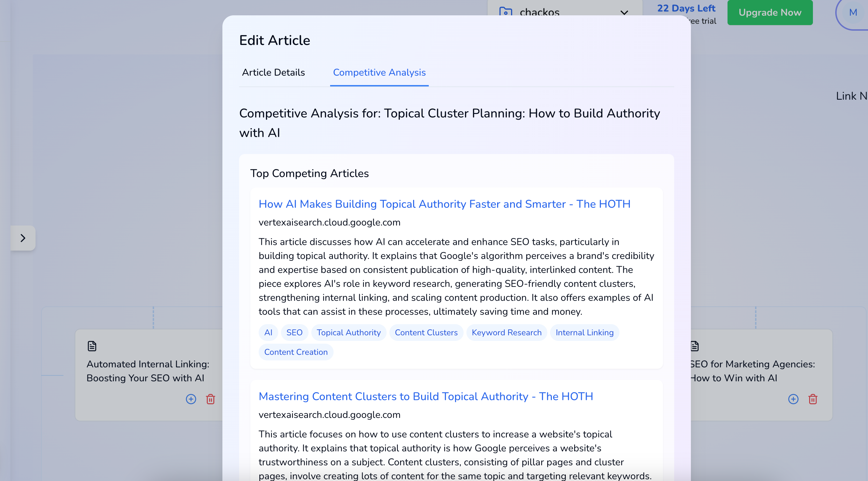The image size is (868, 481).
Task: Click the '22 Days Left' trial text
Action: [686, 8]
